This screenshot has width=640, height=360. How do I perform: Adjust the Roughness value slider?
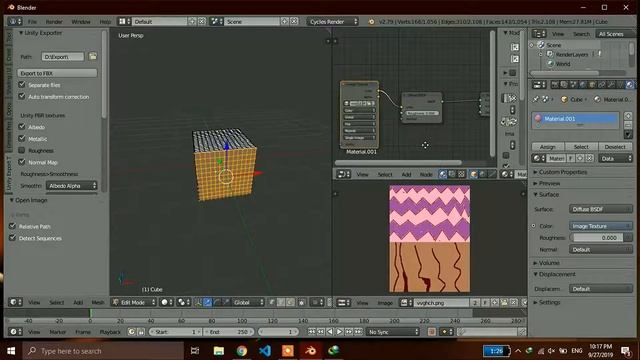click(597, 238)
